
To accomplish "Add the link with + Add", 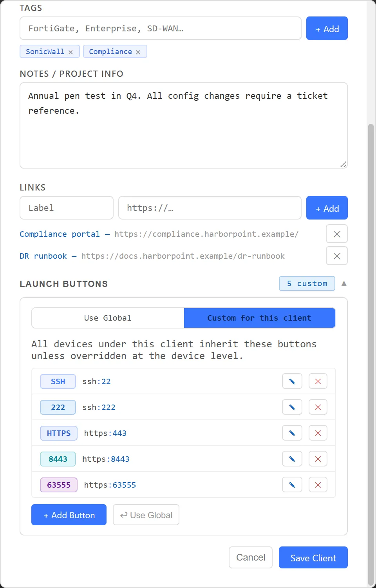I will pos(327,208).
